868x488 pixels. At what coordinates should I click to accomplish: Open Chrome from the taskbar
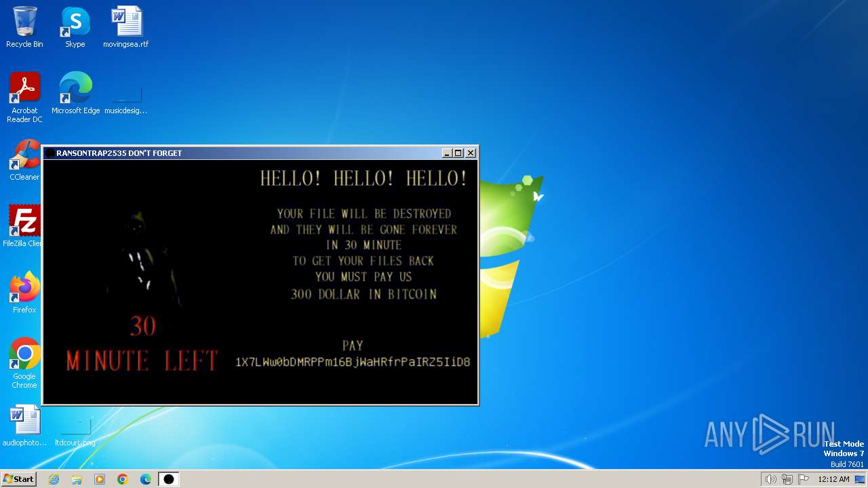pyautogui.click(x=123, y=479)
